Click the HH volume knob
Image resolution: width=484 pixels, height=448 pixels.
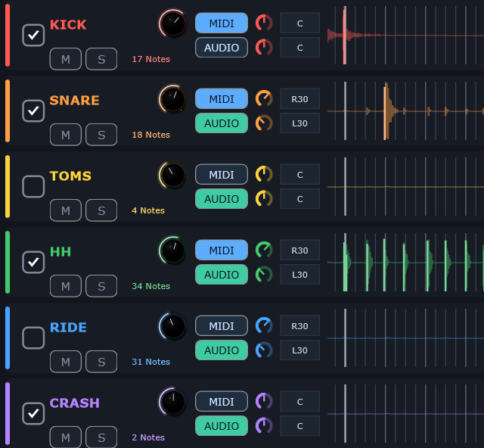pos(173,250)
